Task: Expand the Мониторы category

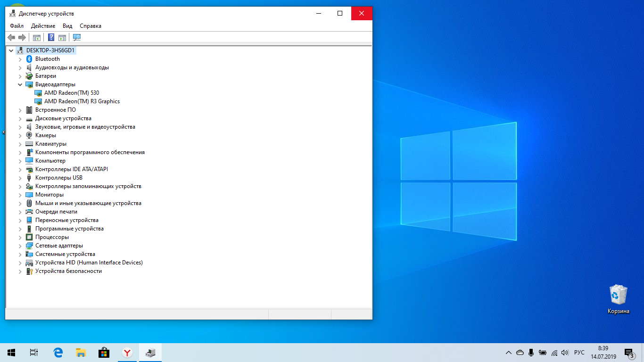Action: coord(20,195)
